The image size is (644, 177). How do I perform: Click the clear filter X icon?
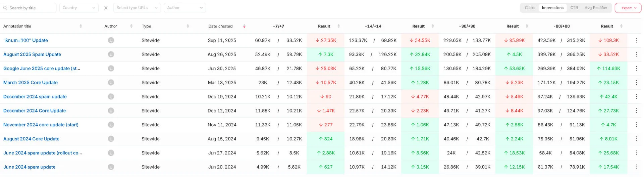(106, 8)
